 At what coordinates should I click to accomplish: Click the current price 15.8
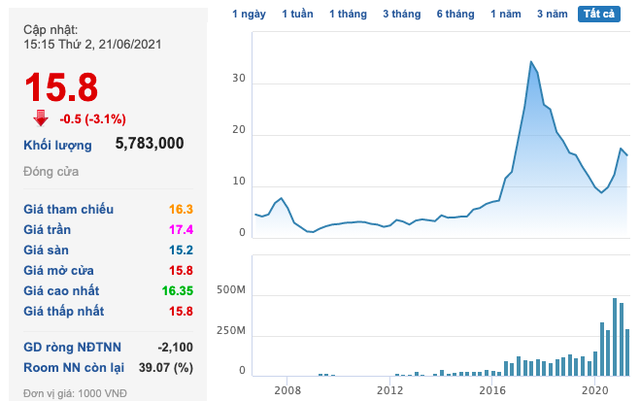61,87
